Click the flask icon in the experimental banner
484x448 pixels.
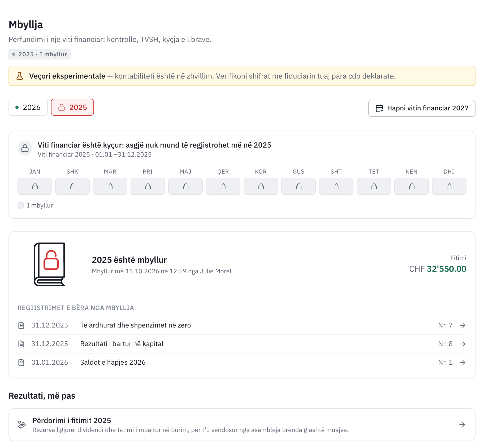click(20, 76)
